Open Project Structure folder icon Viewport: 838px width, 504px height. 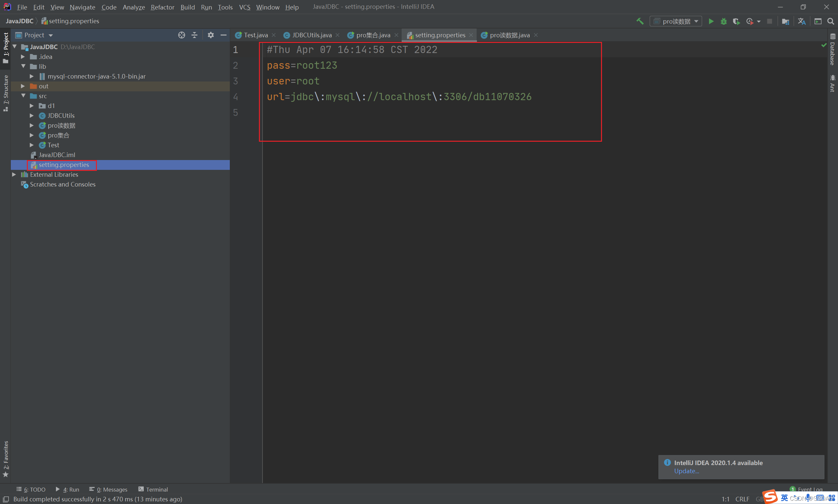785,21
